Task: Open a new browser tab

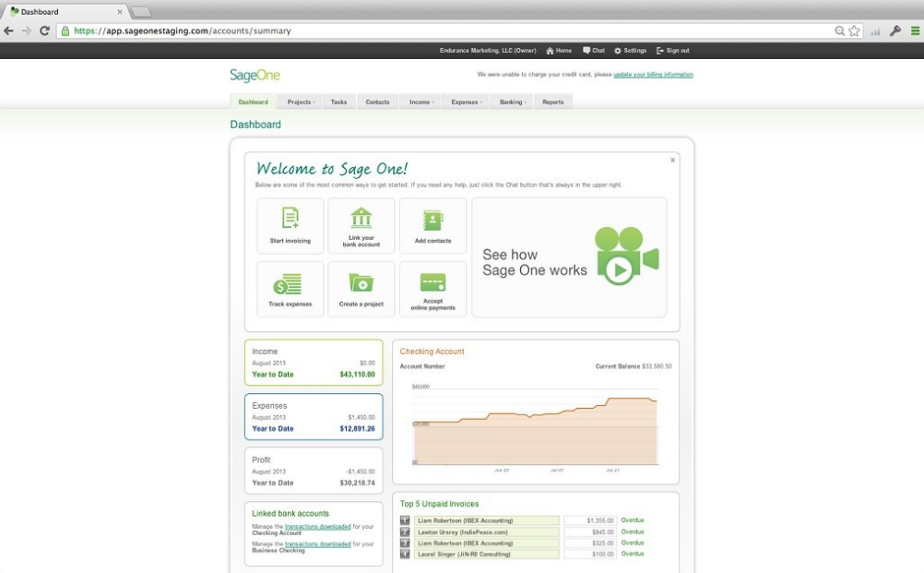Action: point(140,12)
